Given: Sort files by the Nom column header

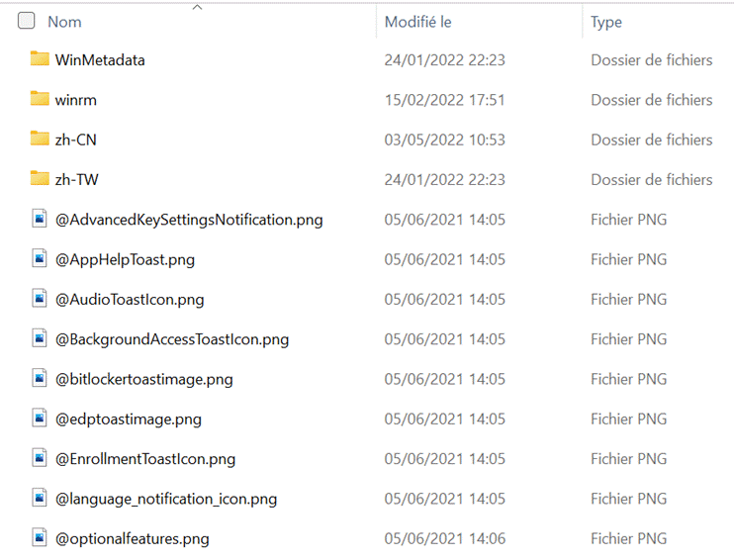Looking at the screenshot, I should coord(64,22).
